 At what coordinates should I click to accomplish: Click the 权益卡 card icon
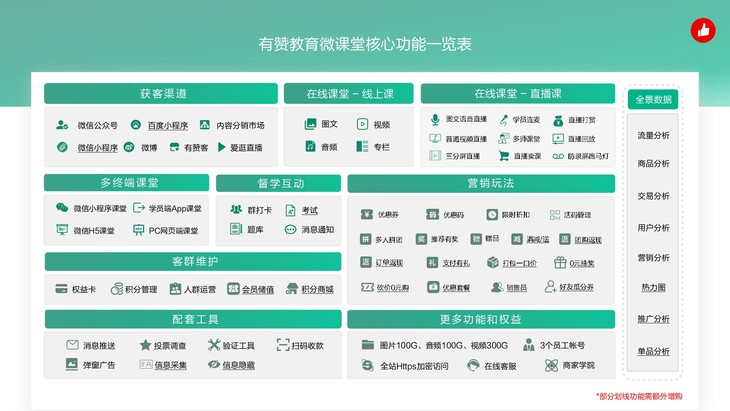tap(61, 289)
